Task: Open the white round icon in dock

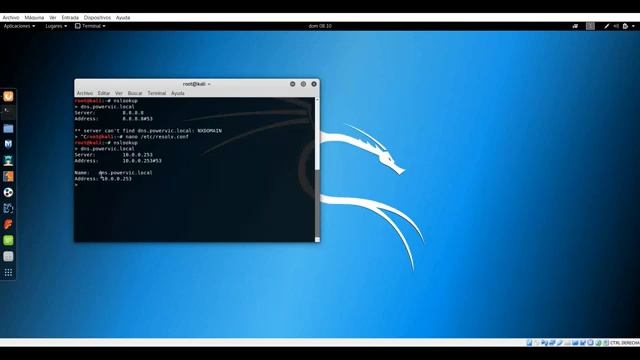Action: coord(8,192)
